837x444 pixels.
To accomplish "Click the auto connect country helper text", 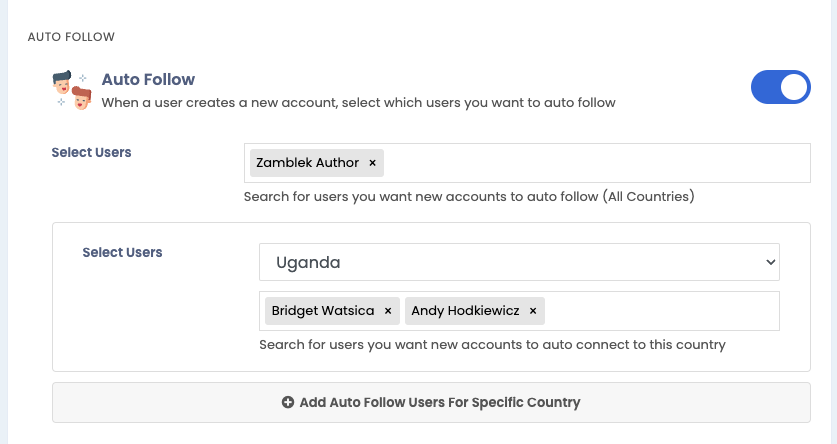I will point(492,345).
